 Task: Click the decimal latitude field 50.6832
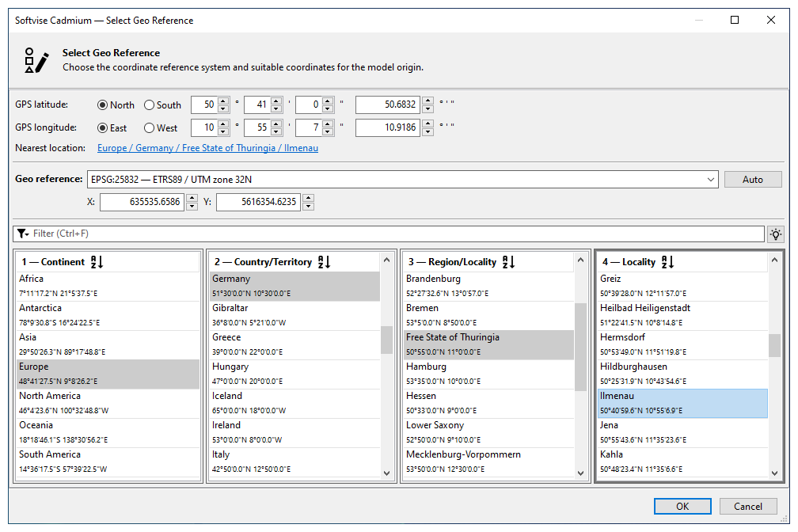click(388, 104)
